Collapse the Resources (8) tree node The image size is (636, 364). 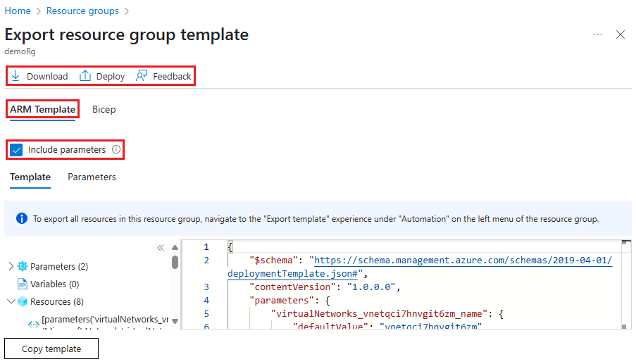click(10, 302)
